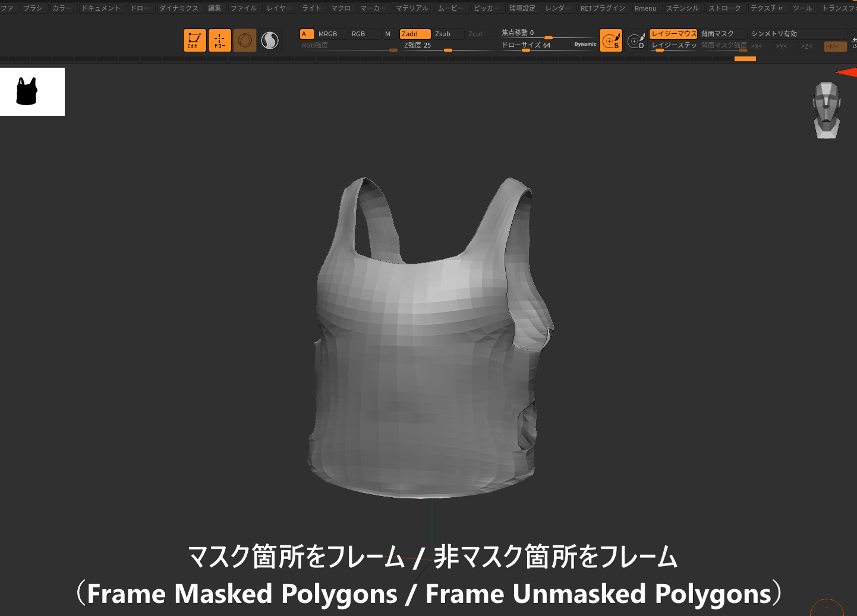Click the PolyFrame head gizmo icon

click(x=826, y=109)
